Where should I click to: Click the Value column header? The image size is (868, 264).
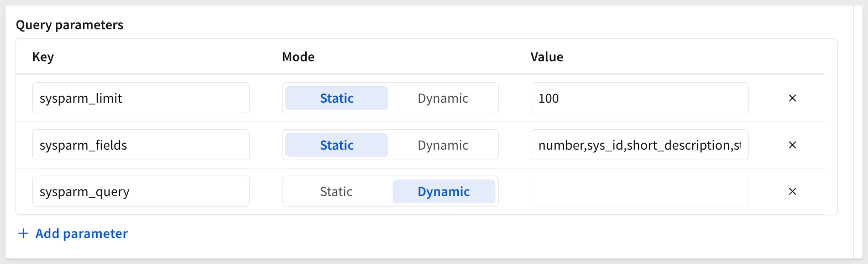547,57
